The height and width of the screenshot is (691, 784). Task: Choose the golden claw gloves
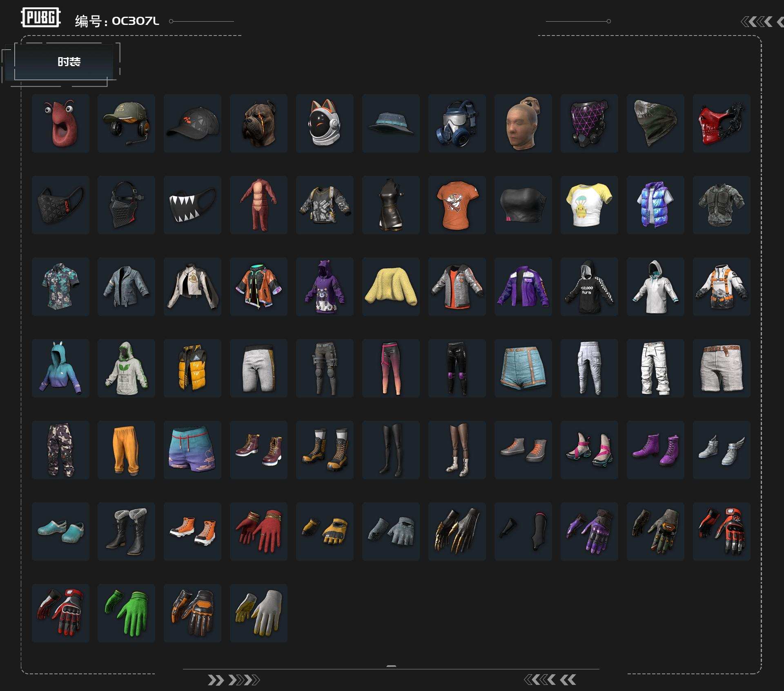pyautogui.click(x=457, y=531)
